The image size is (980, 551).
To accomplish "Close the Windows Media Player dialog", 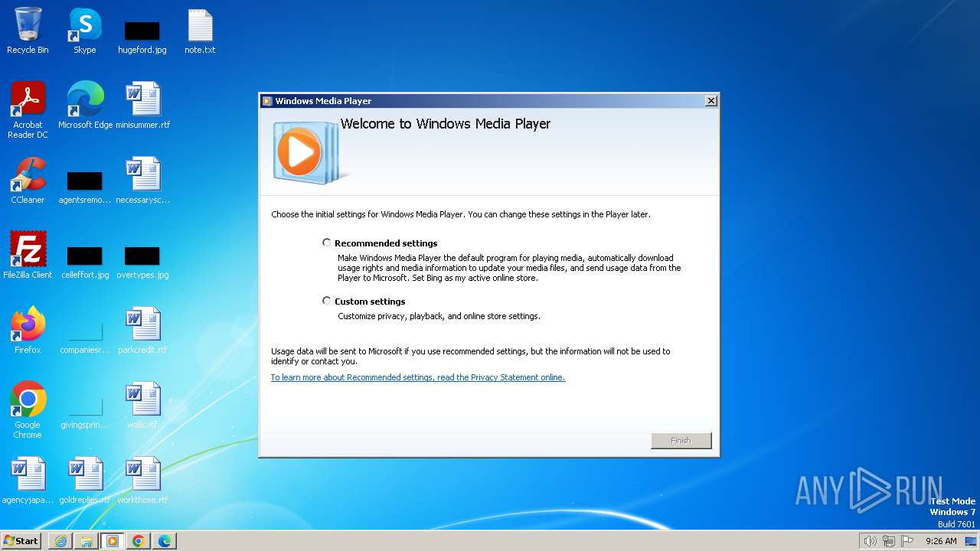I will click(710, 100).
